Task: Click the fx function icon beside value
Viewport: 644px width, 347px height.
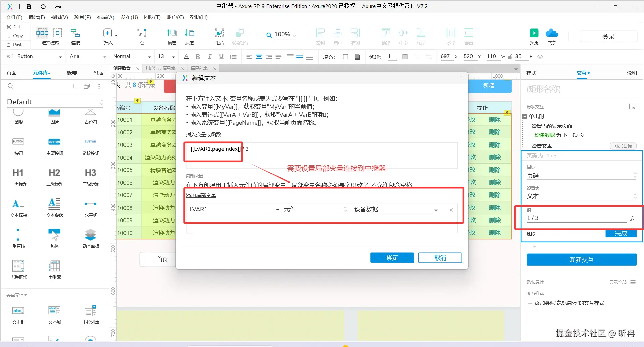Action: [x=632, y=218]
